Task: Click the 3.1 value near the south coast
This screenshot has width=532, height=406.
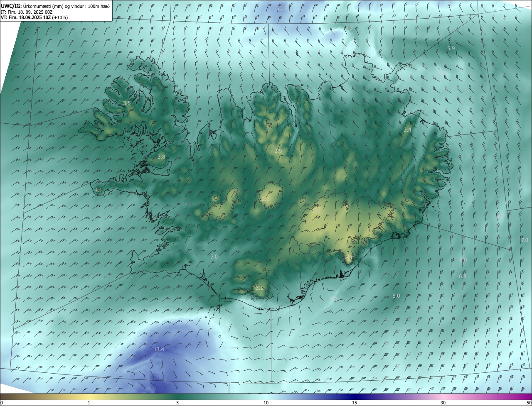Action: pyautogui.click(x=259, y=288)
